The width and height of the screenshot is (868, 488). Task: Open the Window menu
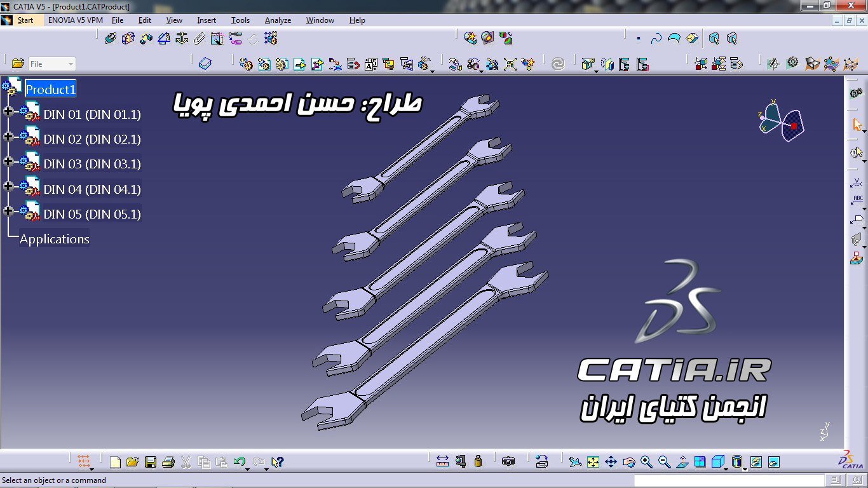(x=320, y=20)
